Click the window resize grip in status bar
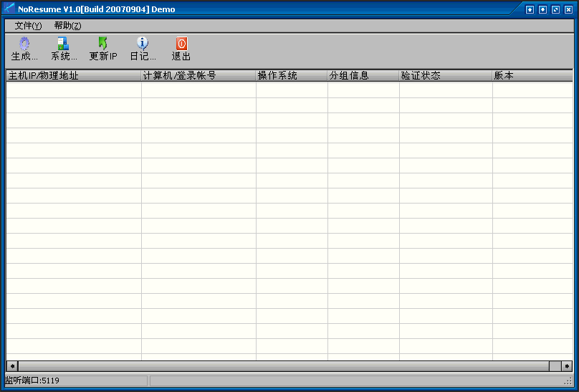579x392 pixels. pyautogui.click(x=568, y=381)
